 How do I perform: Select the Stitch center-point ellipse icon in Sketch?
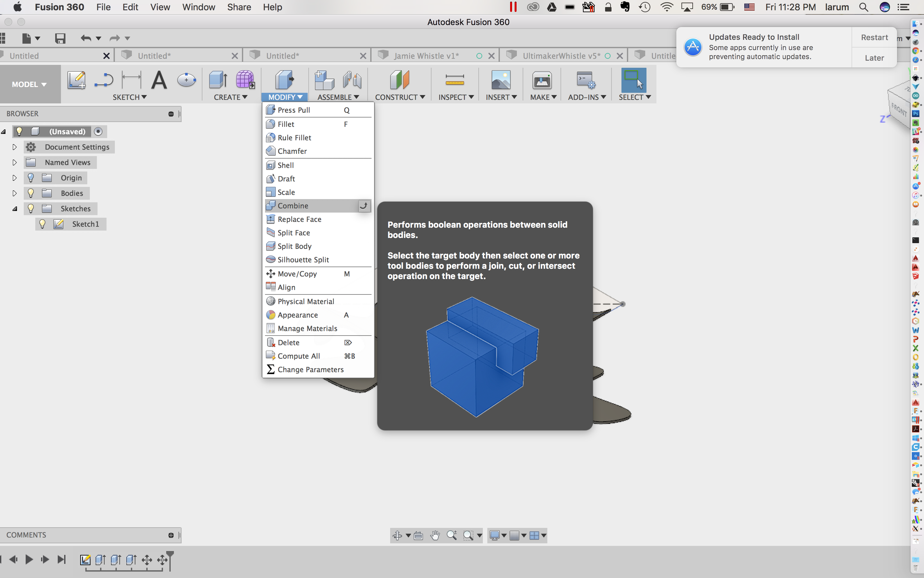pos(186,80)
